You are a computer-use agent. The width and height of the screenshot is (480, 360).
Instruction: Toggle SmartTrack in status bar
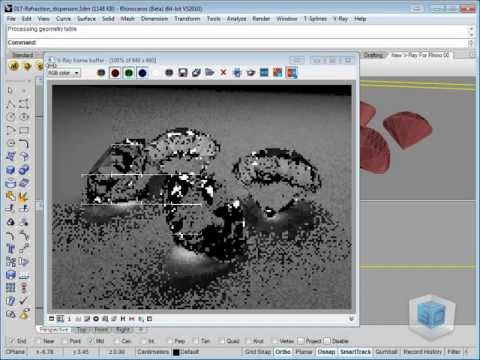(x=355, y=352)
